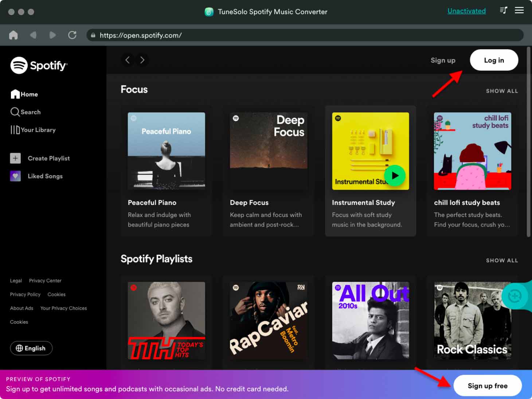Show all Spotify Playlists
Viewport: 532px width, 399px height.
coord(502,260)
